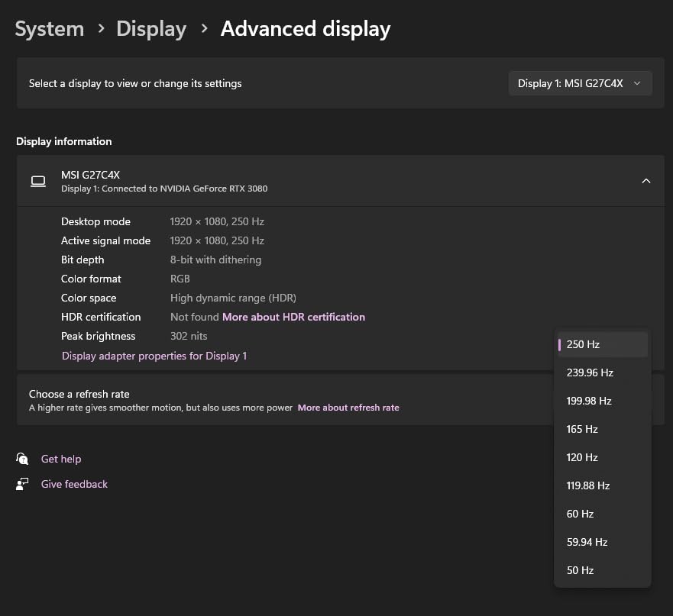This screenshot has width=673, height=616.
Task: Click the Give feedback link
Action: (x=74, y=483)
